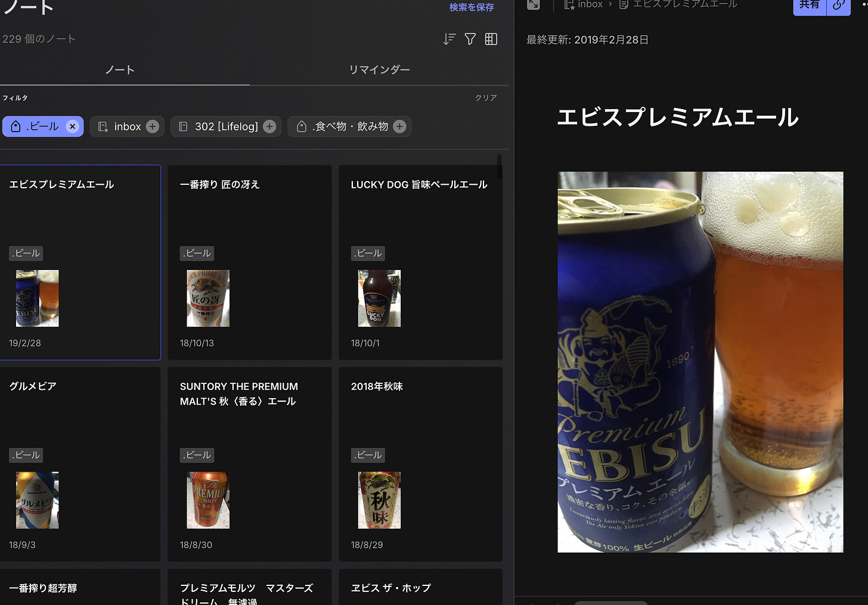This screenshot has height=605, width=868.
Task: Open 一番搾り超芳醇 note card
Action: [80, 587]
